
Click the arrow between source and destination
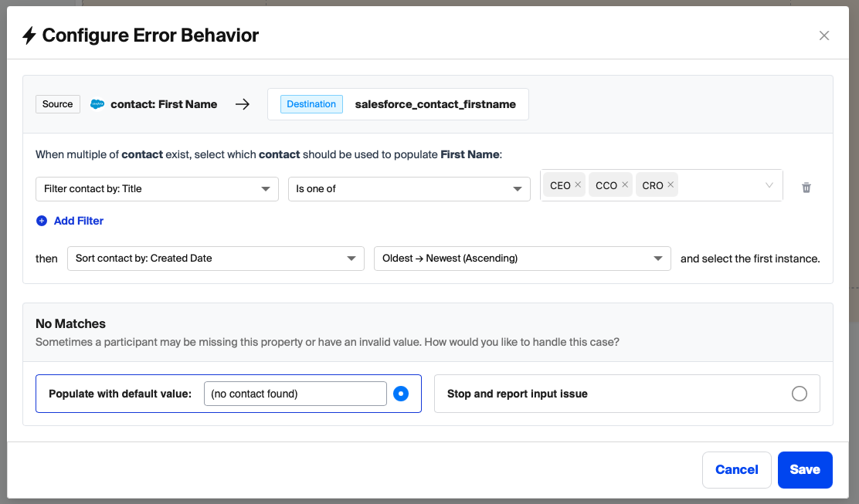[x=243, y=104]
